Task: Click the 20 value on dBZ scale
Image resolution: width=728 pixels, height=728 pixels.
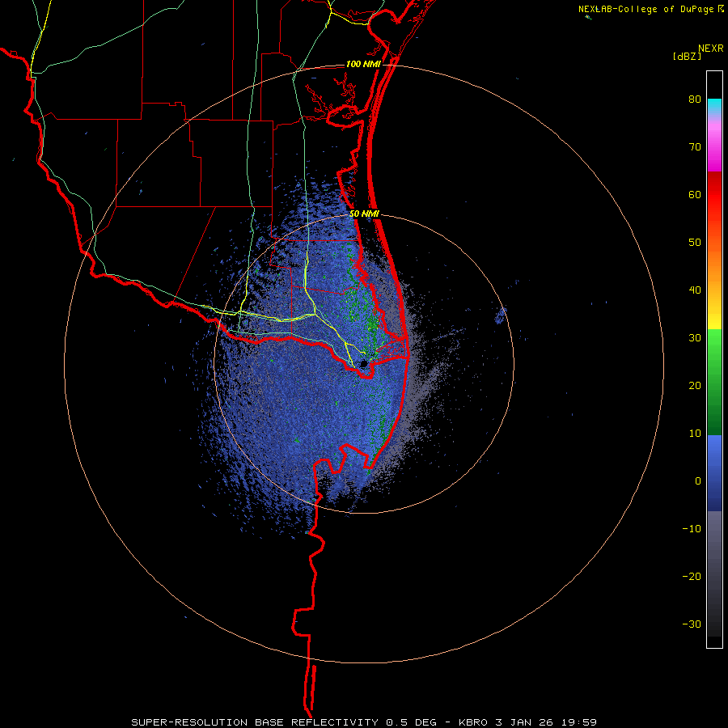Action: [x=695, y=386]
